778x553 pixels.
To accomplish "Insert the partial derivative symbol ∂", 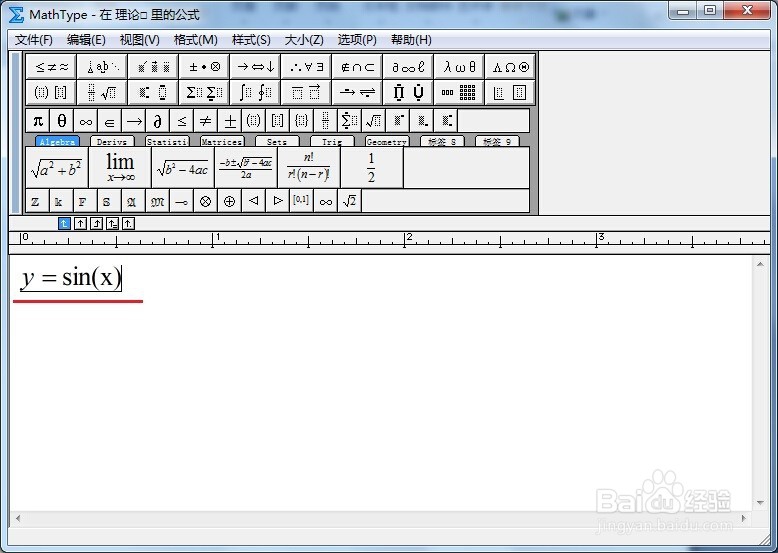I will click(x=157, y=121).
